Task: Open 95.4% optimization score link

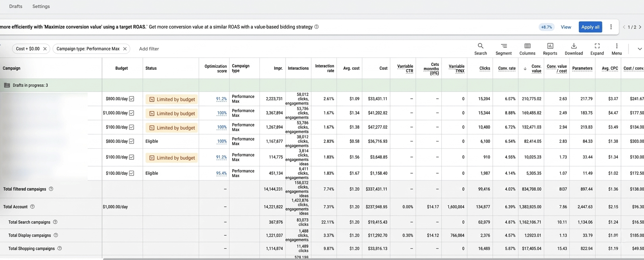Action: [x=221, y=173]
